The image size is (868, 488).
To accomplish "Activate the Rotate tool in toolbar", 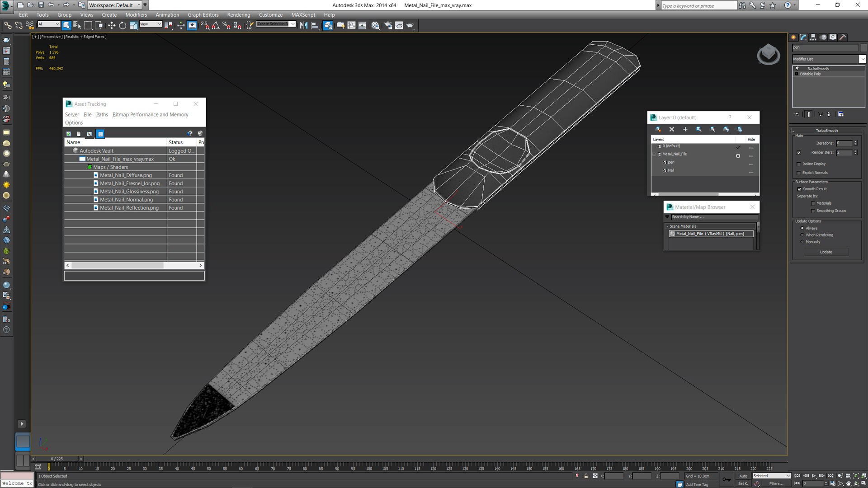I will coord(123,26).
